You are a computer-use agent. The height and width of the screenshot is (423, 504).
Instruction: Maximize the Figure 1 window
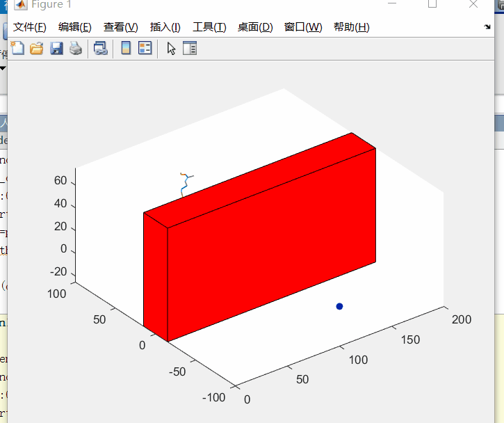pyautogui.click(x=432, y=4)
